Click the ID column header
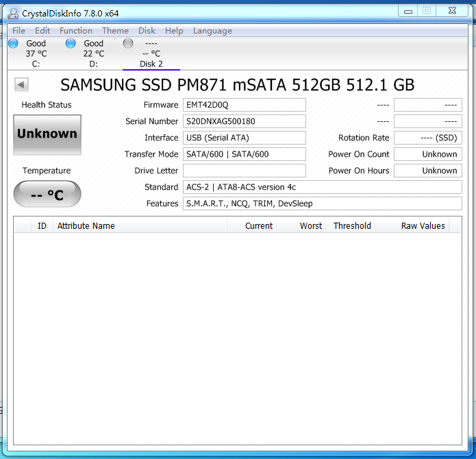476x459 pixels. (x=42, y=225)
